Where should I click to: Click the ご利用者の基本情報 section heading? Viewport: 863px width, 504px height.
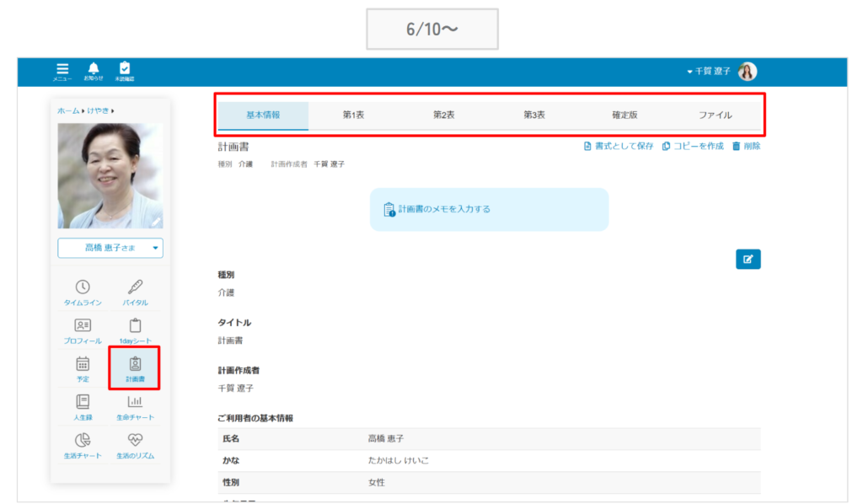coord(255,418)
